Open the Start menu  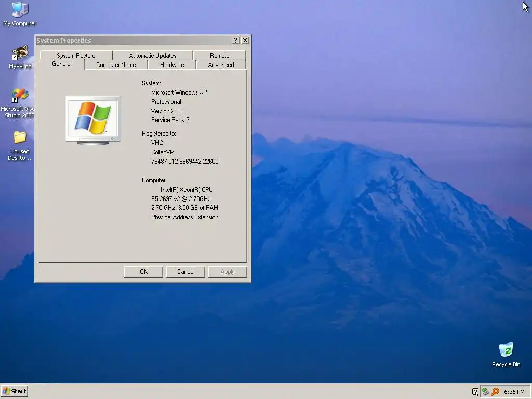tap(14, 391)
